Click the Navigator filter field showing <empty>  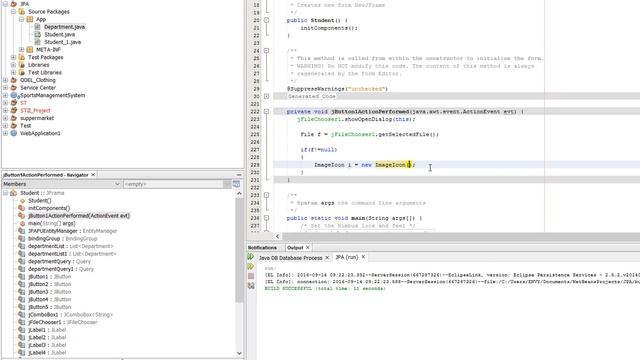[173, 184]
